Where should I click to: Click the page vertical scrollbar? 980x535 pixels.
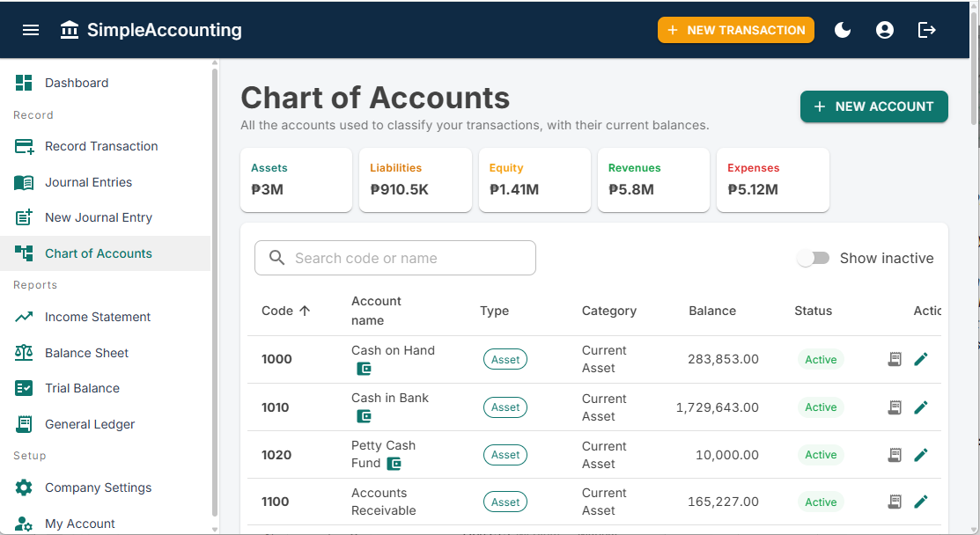(x=975, y=69)
